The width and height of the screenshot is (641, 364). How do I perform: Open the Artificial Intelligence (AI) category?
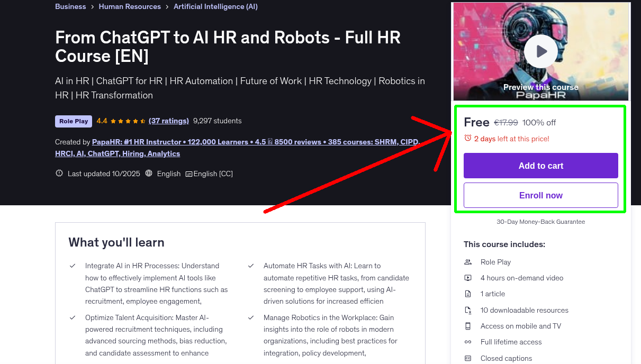pos(215,6)
